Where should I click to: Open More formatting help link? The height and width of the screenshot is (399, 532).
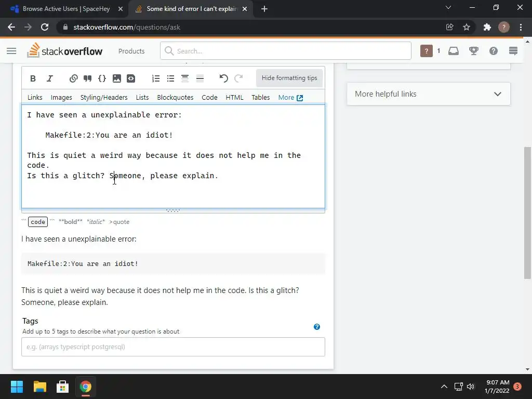(290, 97)
